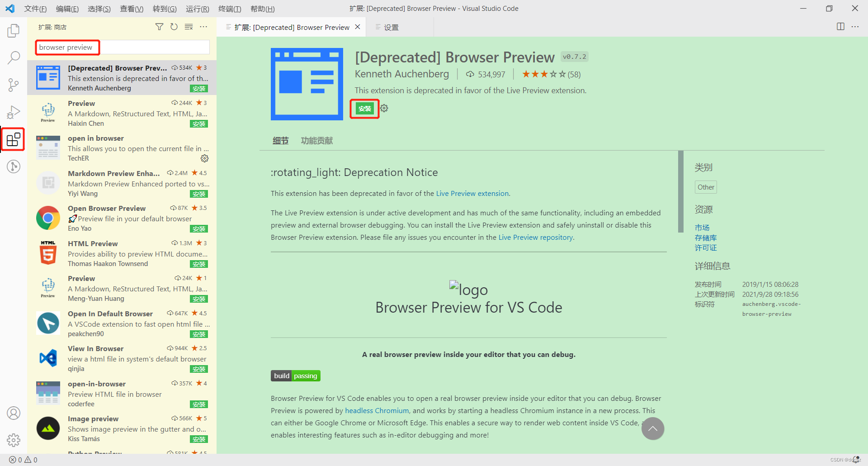The width and height of the screenshot is (868, 466).
Task: Select the 细节 tab on extension page
Action: coord(280,141)
